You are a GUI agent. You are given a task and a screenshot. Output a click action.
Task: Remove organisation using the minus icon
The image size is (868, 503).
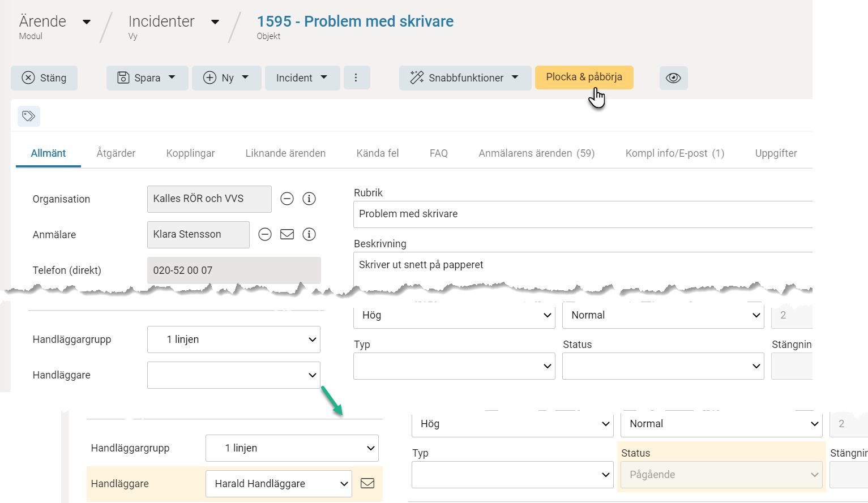(x=287, y=199)
